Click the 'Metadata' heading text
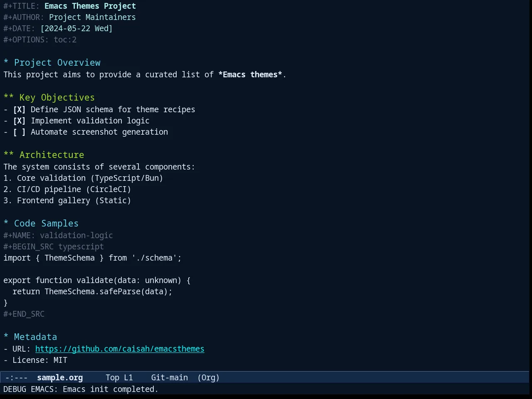 [35, 337]
